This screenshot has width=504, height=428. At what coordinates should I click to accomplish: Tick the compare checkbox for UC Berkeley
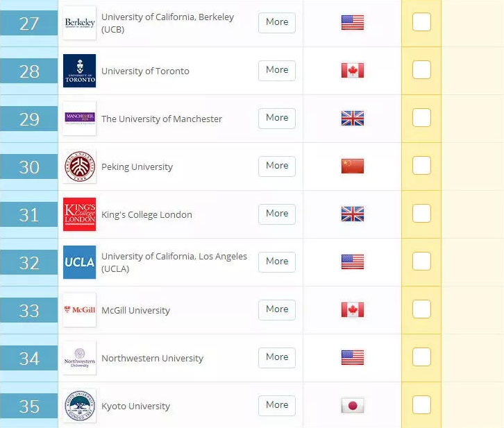421,22
